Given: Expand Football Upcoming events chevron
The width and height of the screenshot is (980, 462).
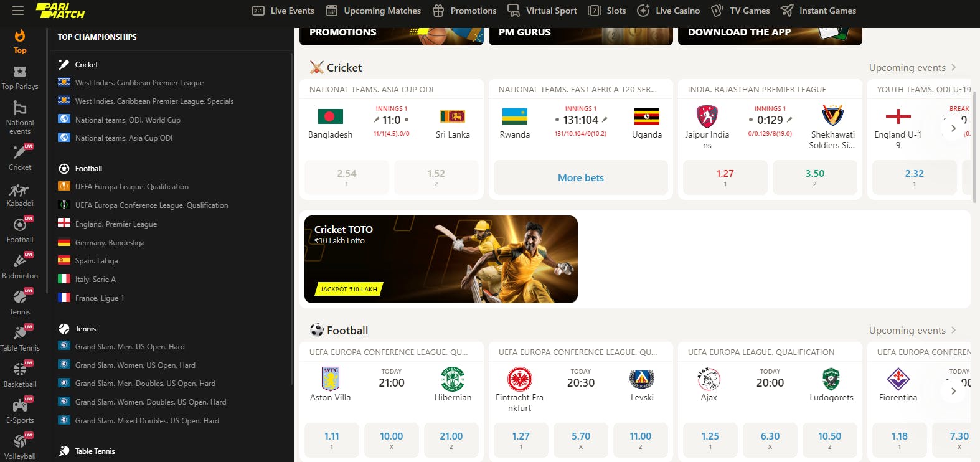Looking at the screenshot, I should click(x=953, y=330).
